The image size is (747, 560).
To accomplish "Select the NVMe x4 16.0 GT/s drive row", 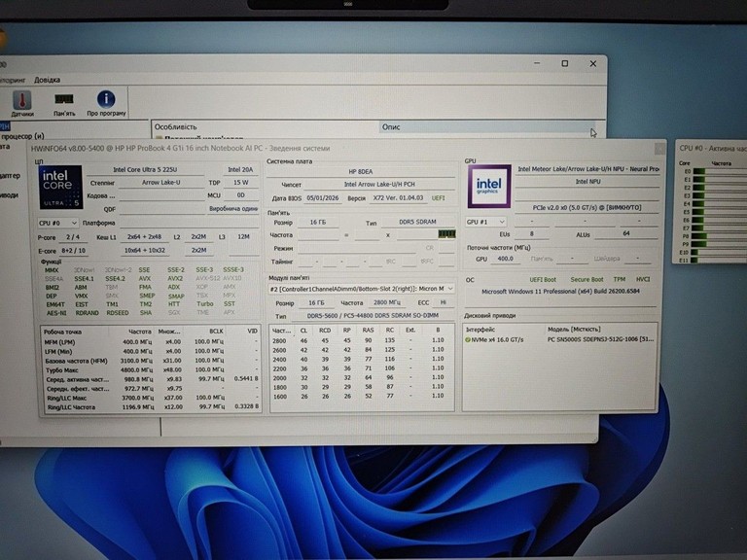I will point(560,339).
